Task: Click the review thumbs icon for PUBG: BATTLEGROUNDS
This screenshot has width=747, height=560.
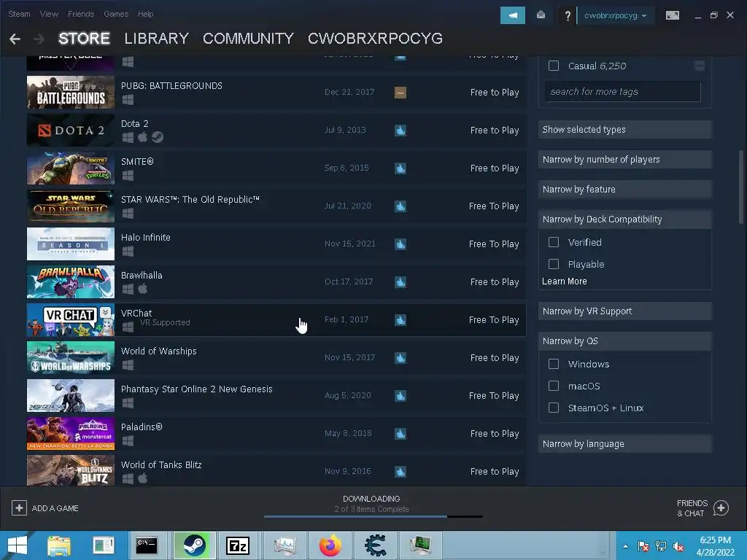Action: tap(400, 93)
